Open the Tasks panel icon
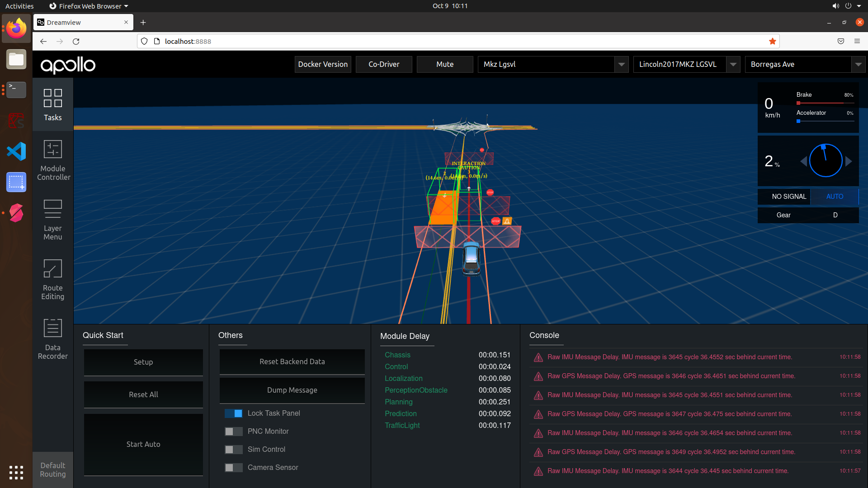868x488 pixels. 52,105
